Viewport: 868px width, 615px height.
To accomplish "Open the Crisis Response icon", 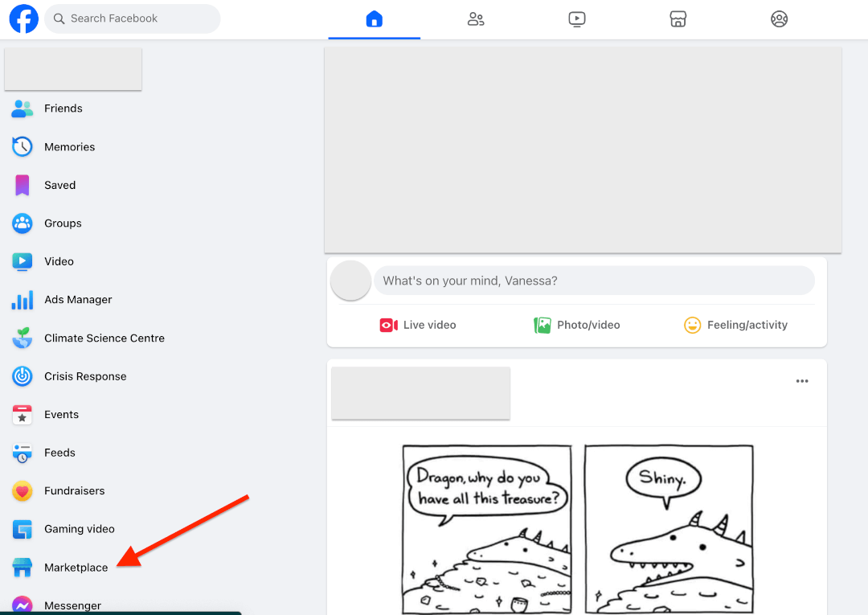I will click(23, 376).
